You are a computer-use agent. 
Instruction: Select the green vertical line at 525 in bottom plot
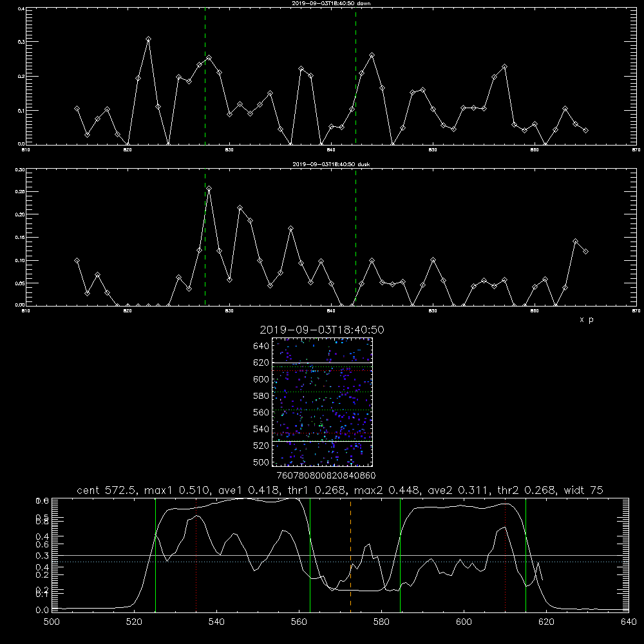coord(156,555)
